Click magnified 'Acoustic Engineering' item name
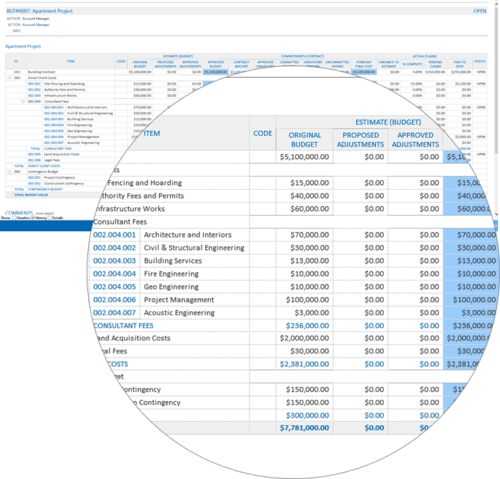This screenshot has height=479, width=500. click(179, 313)
